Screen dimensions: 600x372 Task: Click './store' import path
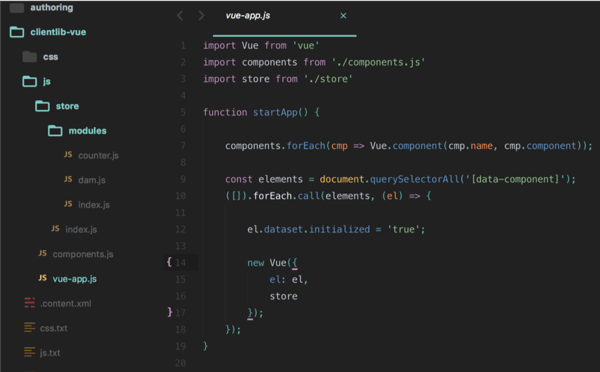point(328,79)
